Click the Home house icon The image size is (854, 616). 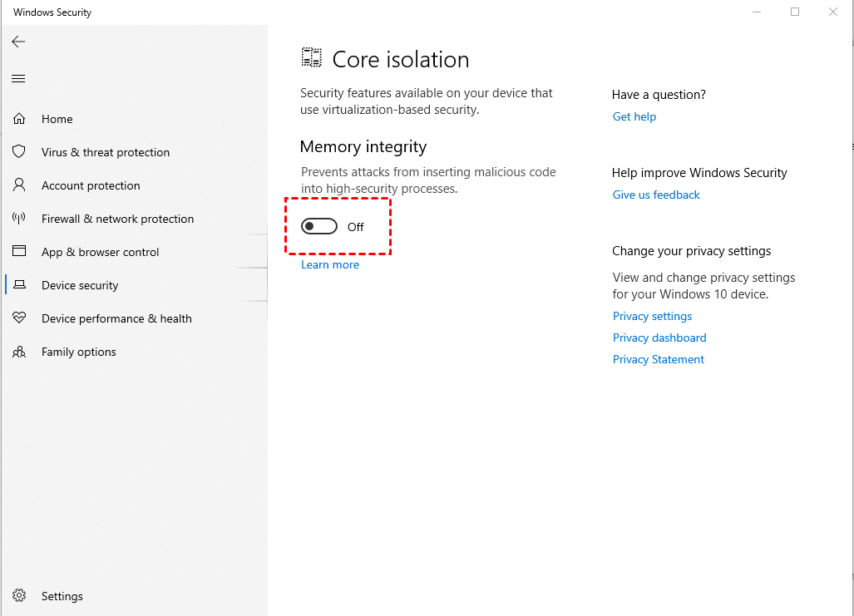click(19, 119)
